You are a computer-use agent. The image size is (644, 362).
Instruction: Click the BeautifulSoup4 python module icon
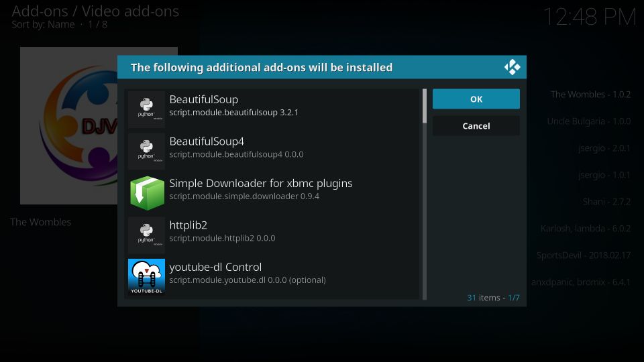tap(146, 151)
